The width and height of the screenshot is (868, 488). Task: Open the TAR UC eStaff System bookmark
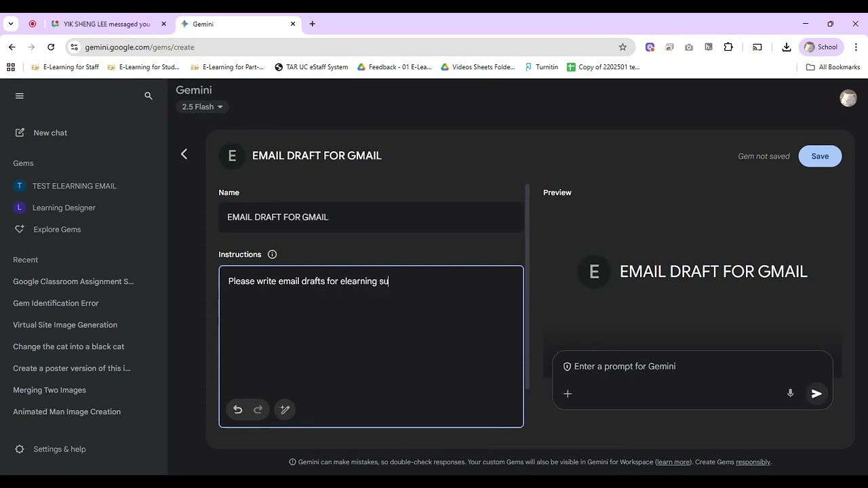[x=311, y=67]
